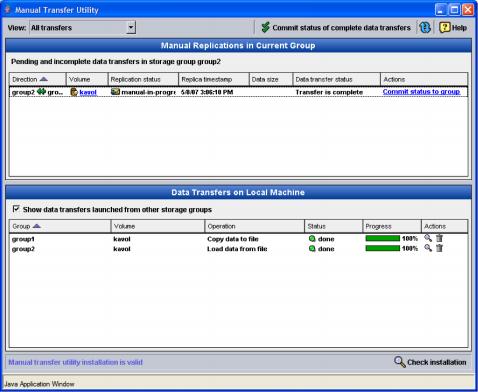
Task: Click the group2 progress bar at 100%
Action: [382, 248]
